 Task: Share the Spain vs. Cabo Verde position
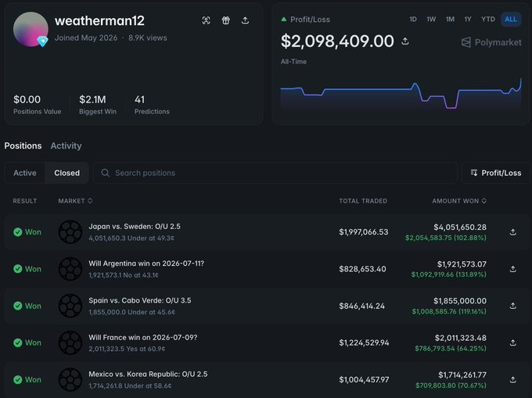pyautogui.click(x=513, y=306)
